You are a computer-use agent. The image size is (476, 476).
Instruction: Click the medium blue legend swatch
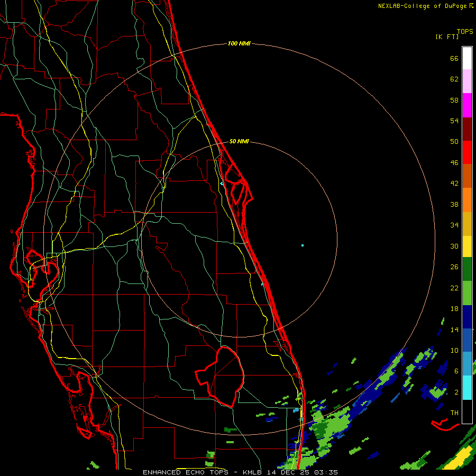point(467,340)
